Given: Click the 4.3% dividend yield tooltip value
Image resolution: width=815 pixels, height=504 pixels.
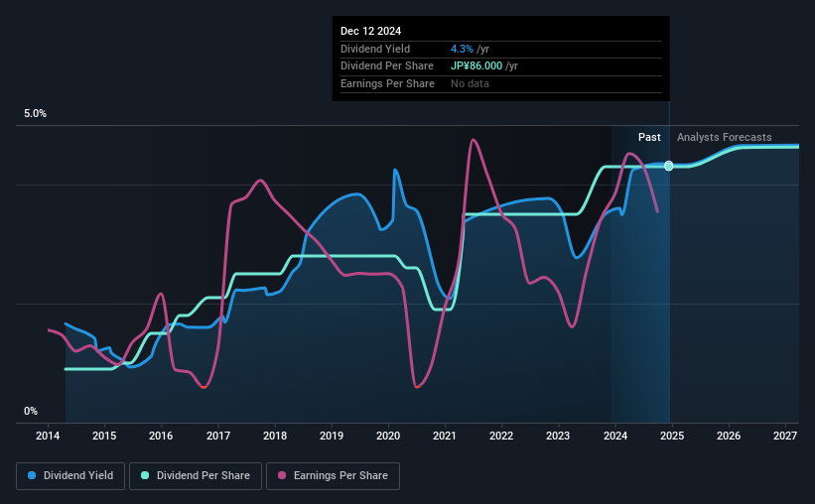Looking at the screenshot, I should pyautogui.click(x=462, y=49).
